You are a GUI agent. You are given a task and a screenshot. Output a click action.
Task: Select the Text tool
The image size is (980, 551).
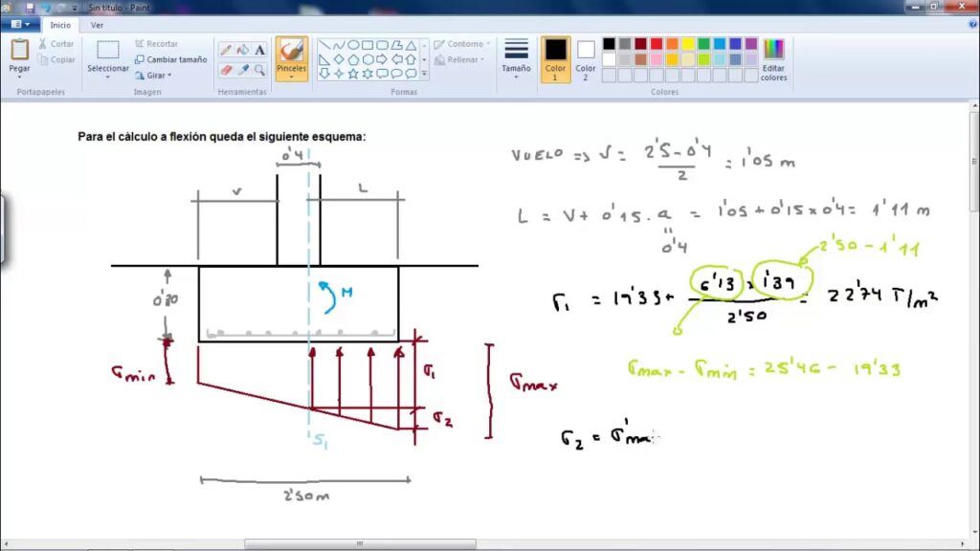click(x=260, y=50)
